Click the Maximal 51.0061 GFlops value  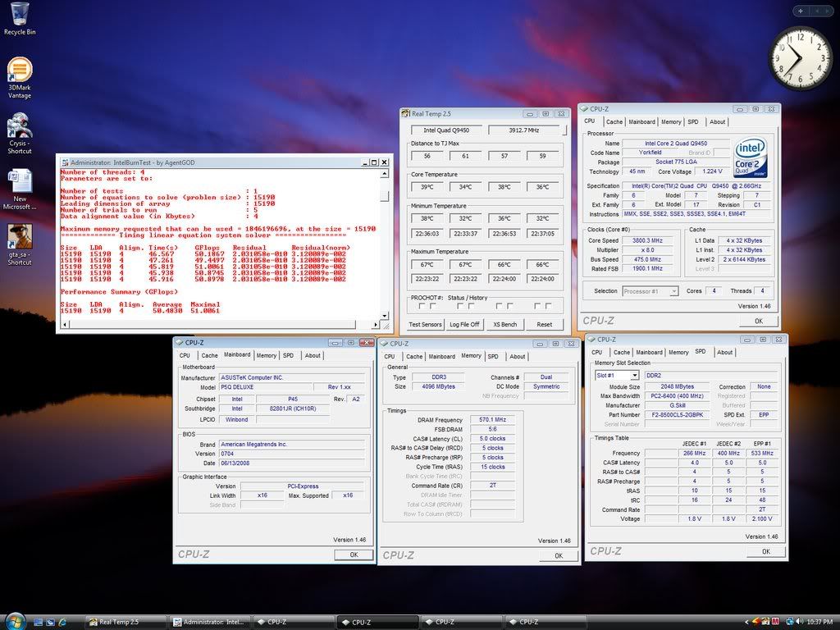(x=205, y=311)
